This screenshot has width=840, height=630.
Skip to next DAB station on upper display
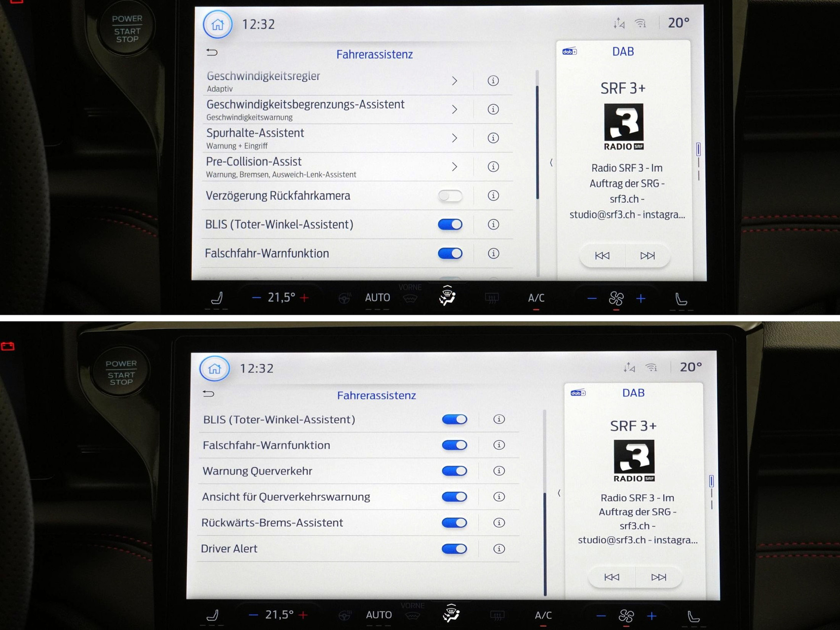647,256
